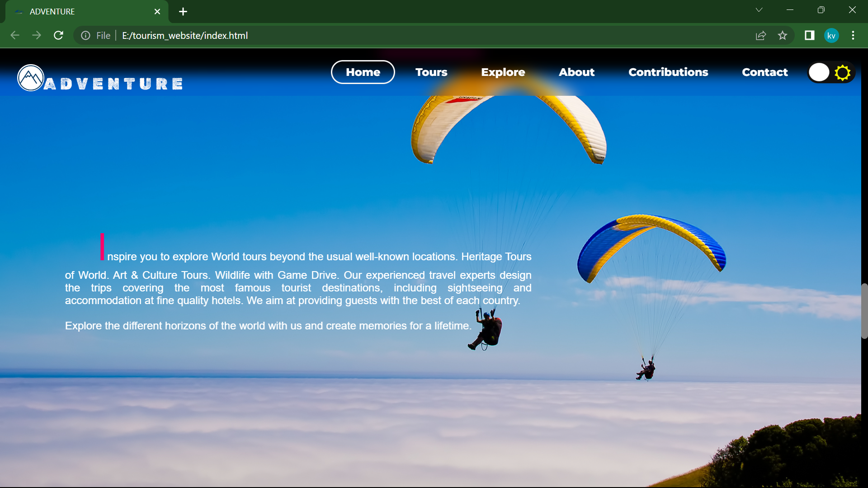Click the Home button

click(x=363, y=72)
